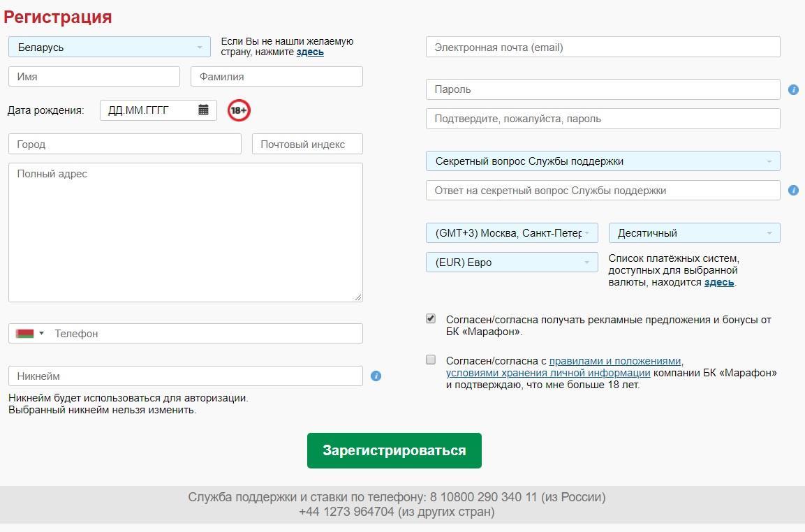Click the info icon next to Никнейм field

click(x=376, y=376)
